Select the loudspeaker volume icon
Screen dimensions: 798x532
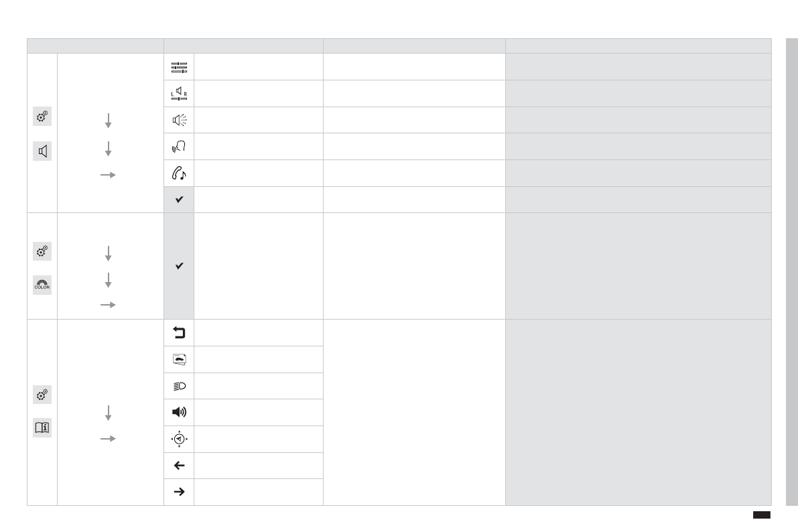point(179,413)
